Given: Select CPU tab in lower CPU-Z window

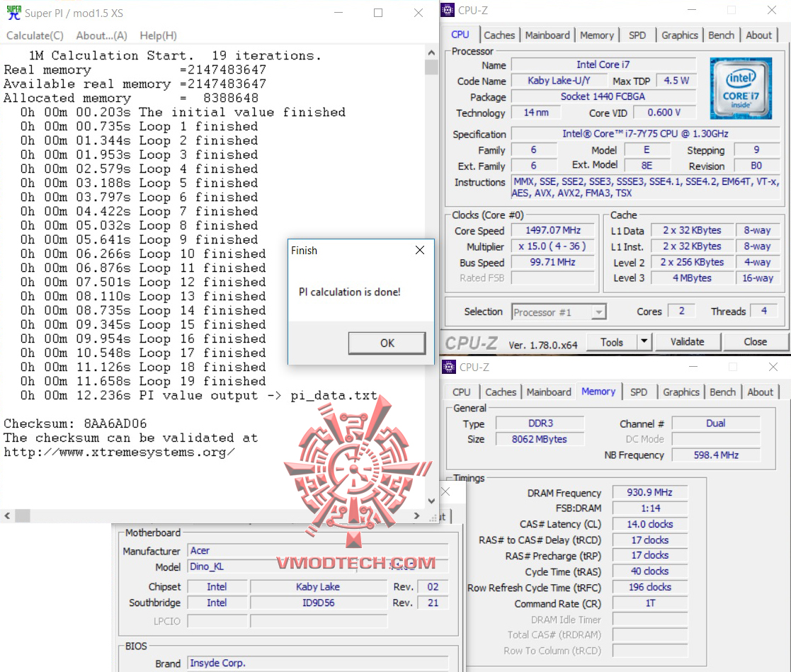Looking at the screenshot, I should coord(461,392).
